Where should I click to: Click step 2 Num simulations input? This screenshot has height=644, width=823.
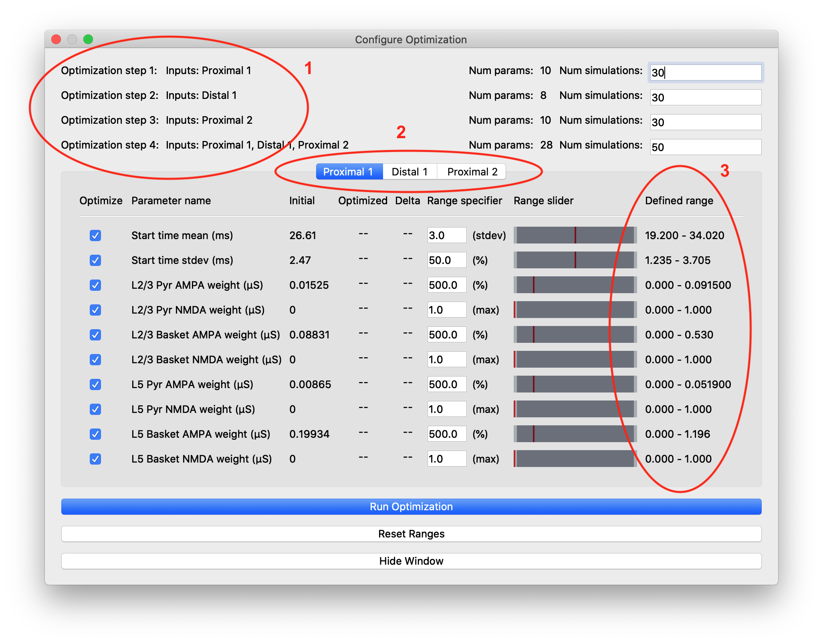click(x=705, y=98)
